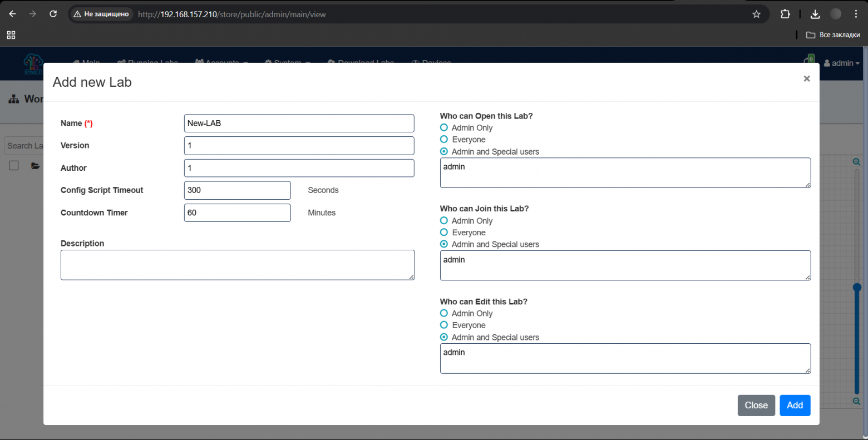Click the green notification counter badge

coord(811,58)
